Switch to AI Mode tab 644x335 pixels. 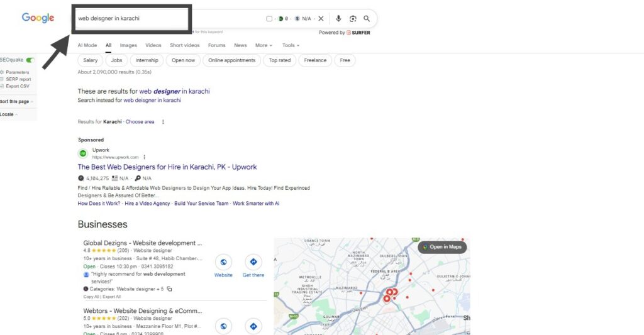click(x=87, y=45)
